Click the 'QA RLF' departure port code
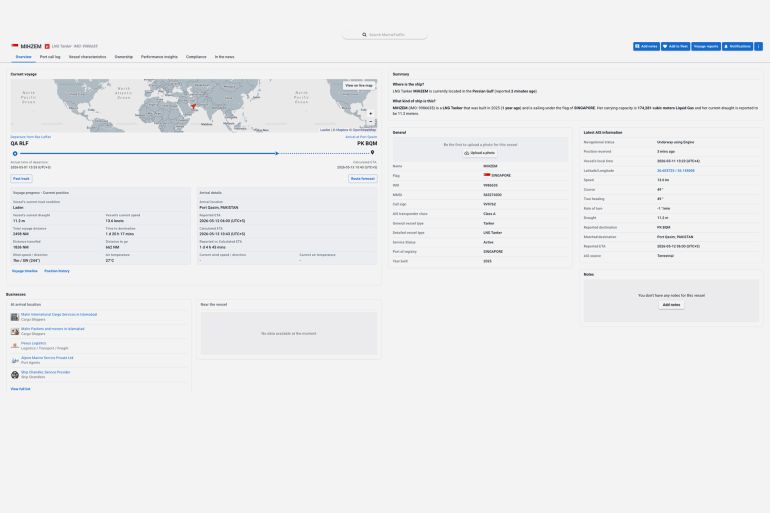Viewport: 770px width, 513px height. (20, 143)
